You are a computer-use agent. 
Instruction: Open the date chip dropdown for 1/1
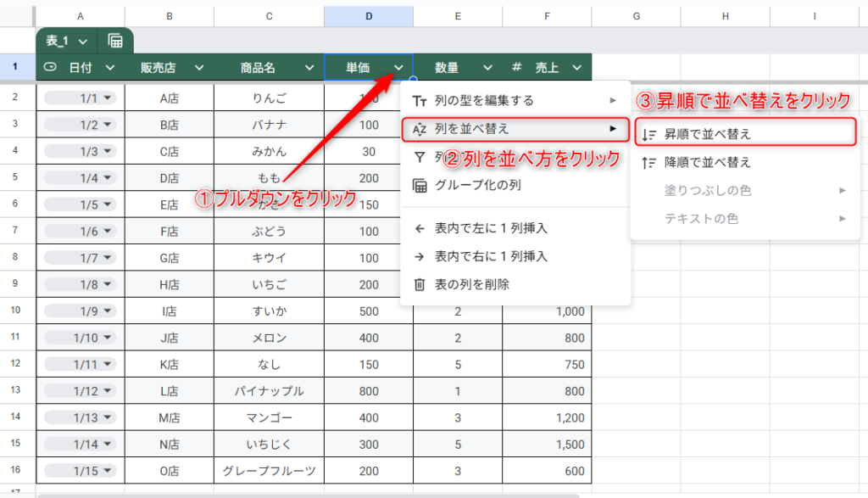click(x=108, y=98)
